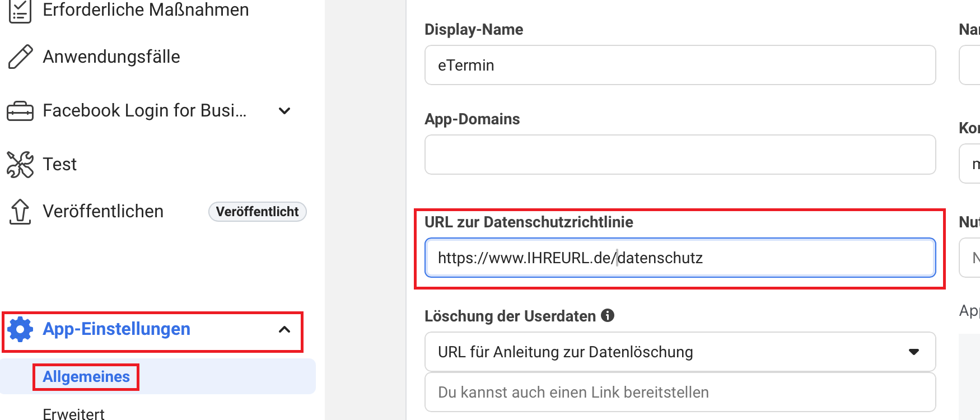Click the URL zur Datenschutzrichtlinie label

(x=529, y=222)
